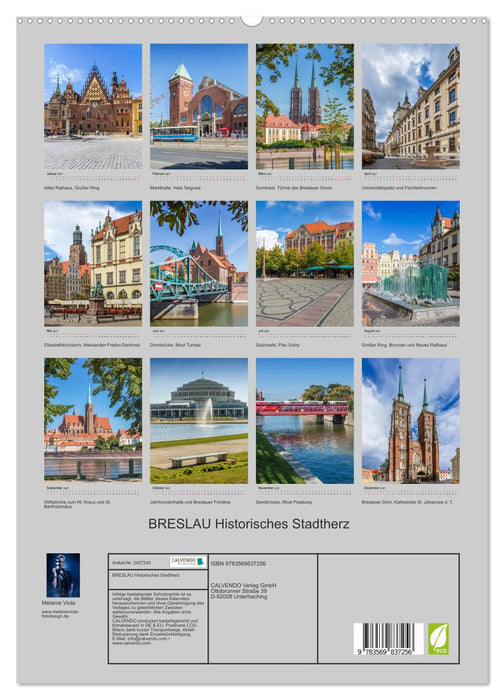Click the caption "Markthalle, Hala Targowa"
Screen dimensions: 504x700
tap(175, 188)
